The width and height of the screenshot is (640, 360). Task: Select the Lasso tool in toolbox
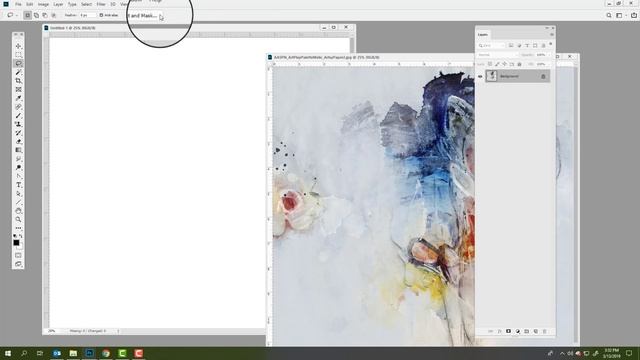click(x=18, y=63)
